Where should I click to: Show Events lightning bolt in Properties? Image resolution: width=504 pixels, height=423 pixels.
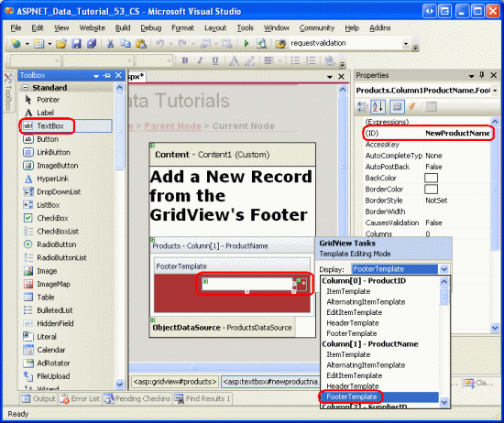pyautogui.click(x=412, y=106)
